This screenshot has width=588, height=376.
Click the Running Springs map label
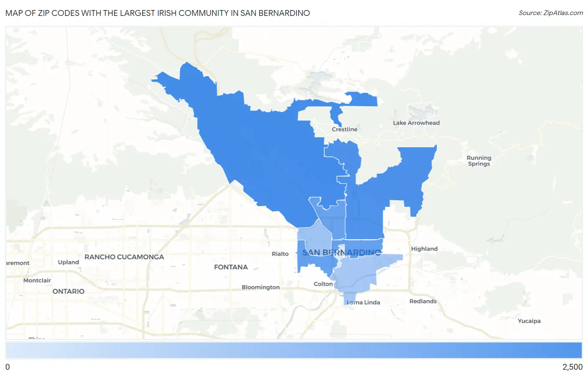pyautogui.click(x=479, y=161)
